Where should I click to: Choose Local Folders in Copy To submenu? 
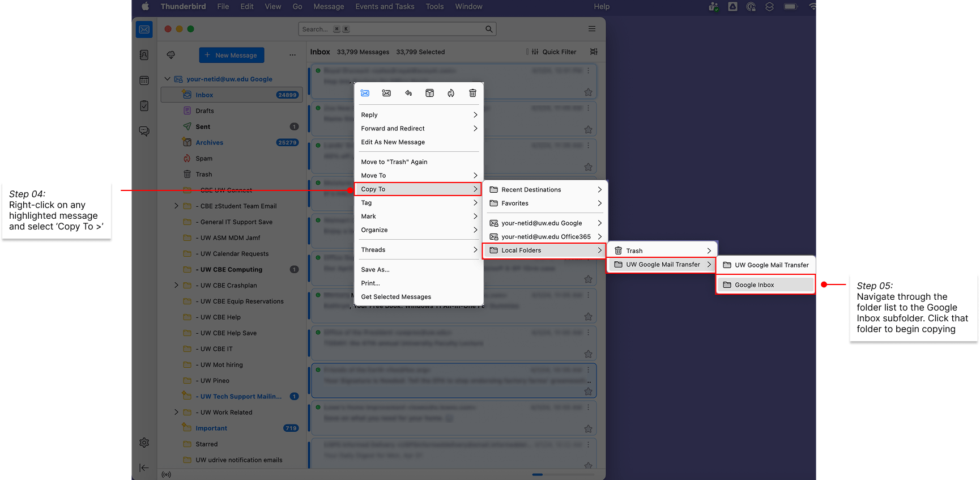pyautogui.click(x=544, y=250)
